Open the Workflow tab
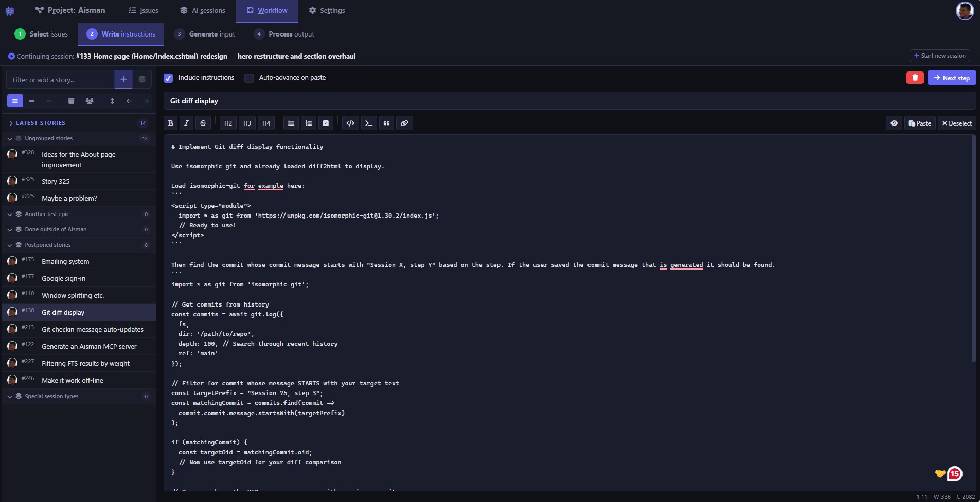 (267, 11)
